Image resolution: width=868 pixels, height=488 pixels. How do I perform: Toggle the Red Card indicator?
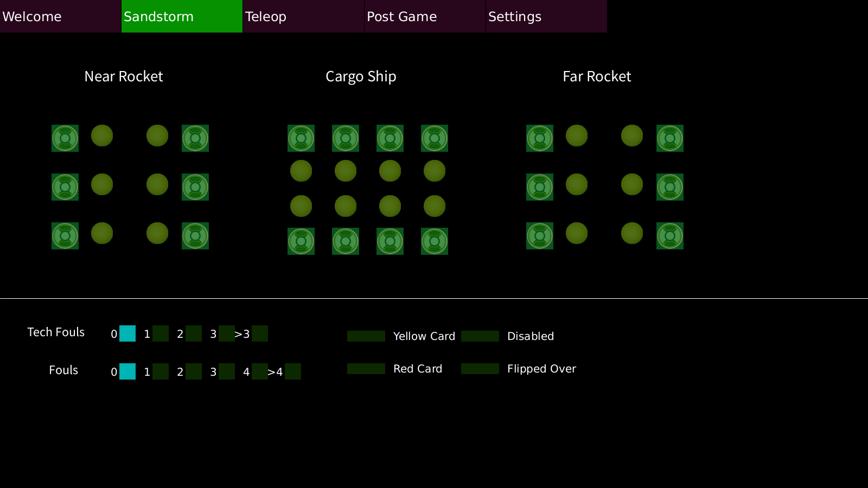[366, 369]
